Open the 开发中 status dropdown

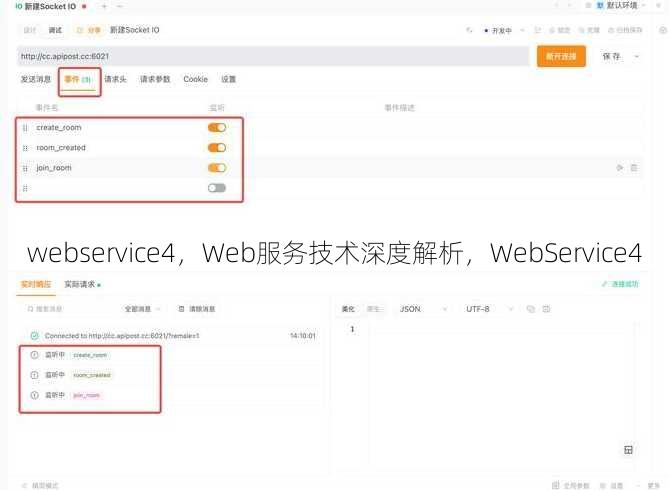503,31
